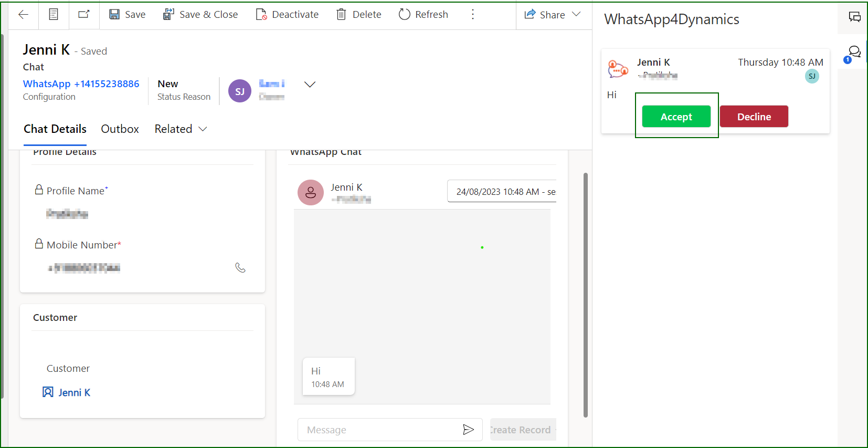Open the top side pane chat icon
Screen dimensions: 868x448
[855, 17]
